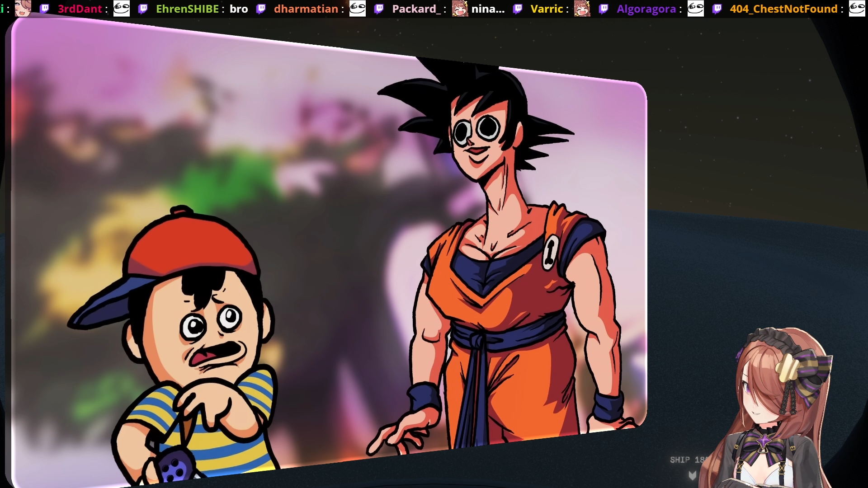Screen dimensions: 868x488
Task: Select the username 3rdDant in chat ticker
Action: pyautogui.click(x=80, y=9)
